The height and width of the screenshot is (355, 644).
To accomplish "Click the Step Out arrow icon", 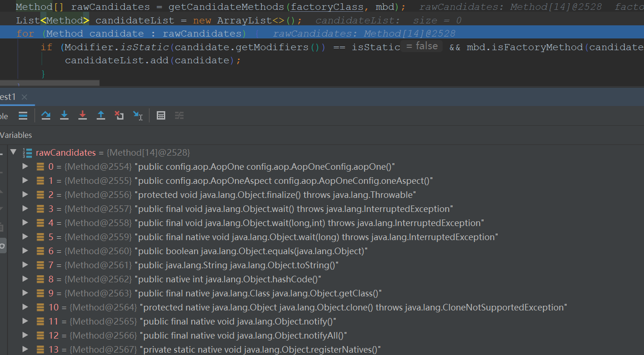I will click(101, 115).
